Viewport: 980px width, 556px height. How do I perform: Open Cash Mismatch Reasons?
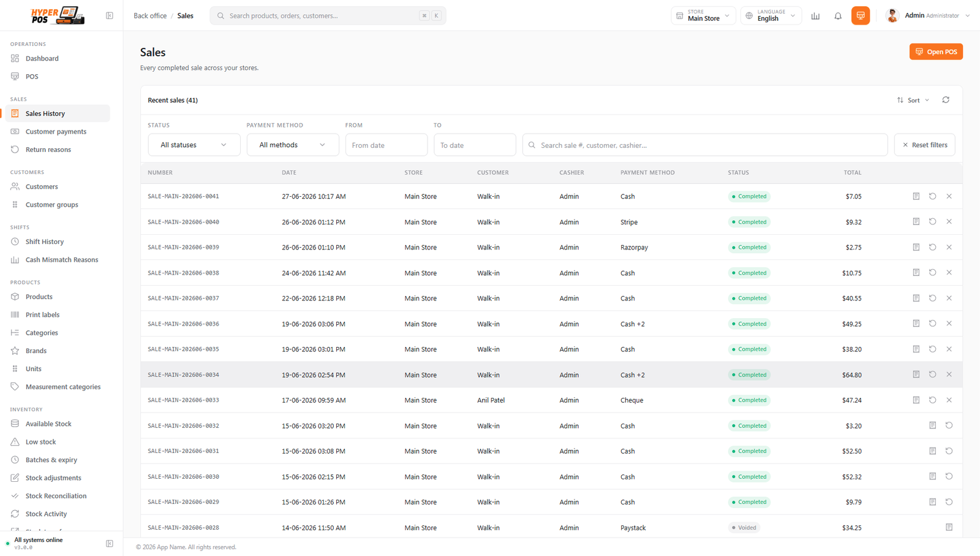click(x=58, y=259)
